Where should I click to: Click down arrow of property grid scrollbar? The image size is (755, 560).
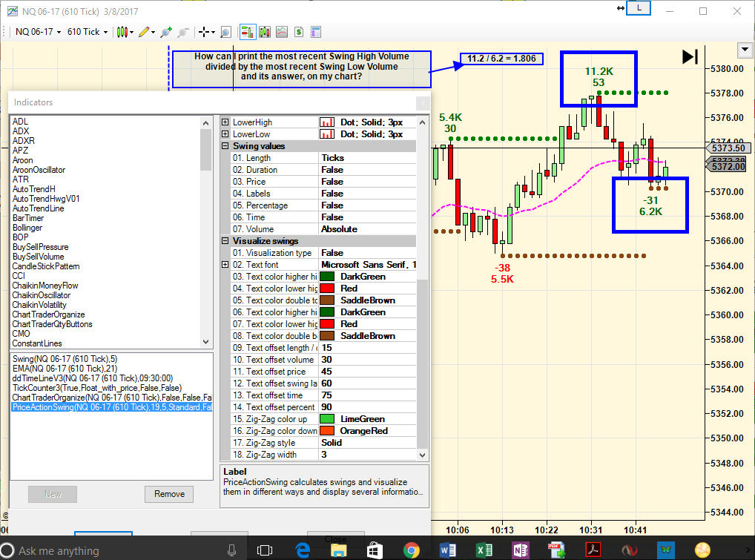(422, 455)
